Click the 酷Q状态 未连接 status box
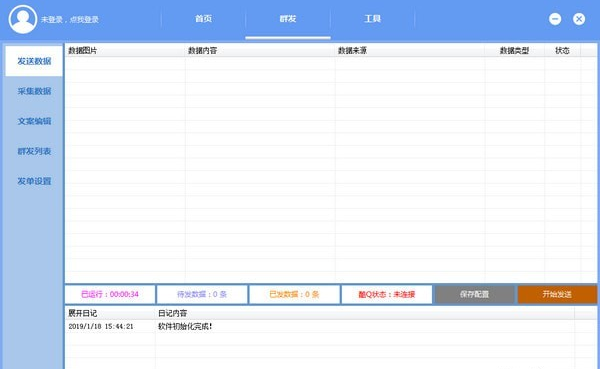 386,294
